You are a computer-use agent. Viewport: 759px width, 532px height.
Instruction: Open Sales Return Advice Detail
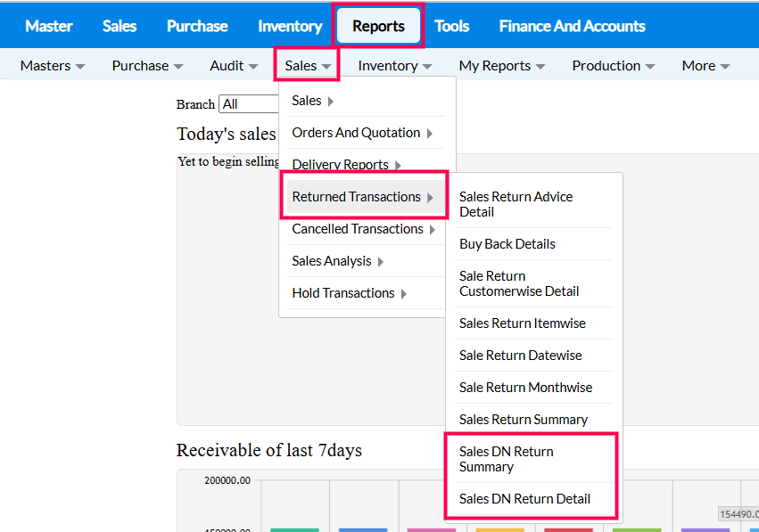click(516, 204)
